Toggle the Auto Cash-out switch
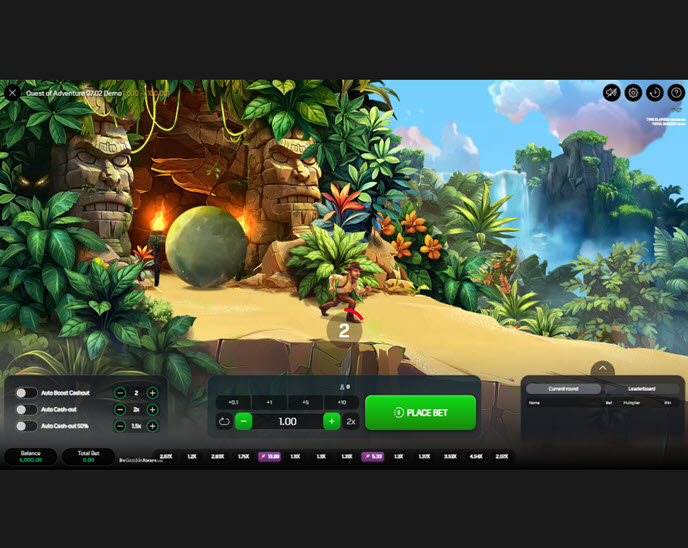The width and height of the screenshot is (688, 548). pos(26,409)
